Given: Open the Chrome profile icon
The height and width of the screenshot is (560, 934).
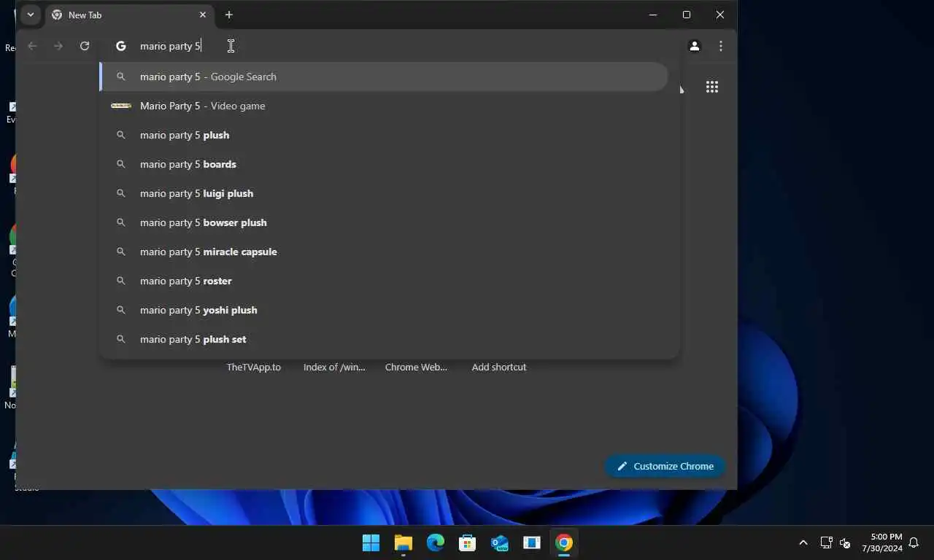Looking at the screenshot, I should [x=694, y=46].
